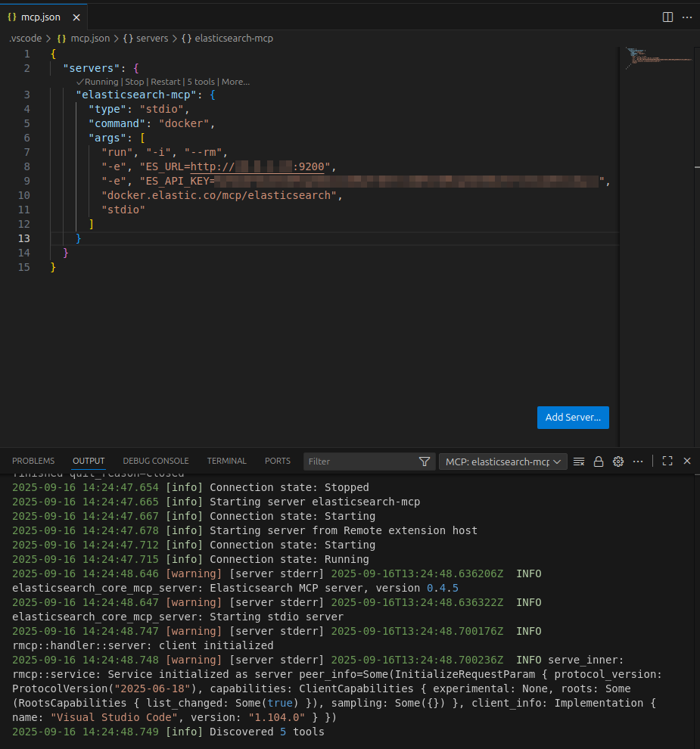Toggle output auto-scroll lock
Image resolution: width=700 pixels, height=749 pixels.
[599, 462]
